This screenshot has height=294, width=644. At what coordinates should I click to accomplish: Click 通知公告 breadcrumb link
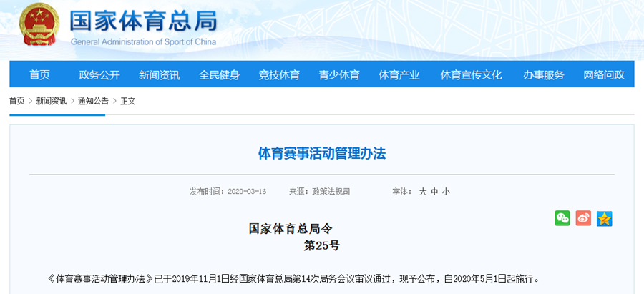click(x=93, y=101)
